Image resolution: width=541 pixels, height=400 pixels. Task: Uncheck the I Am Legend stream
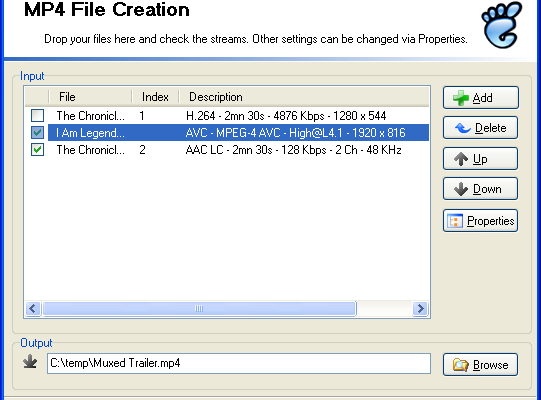[x=37, y=133]
